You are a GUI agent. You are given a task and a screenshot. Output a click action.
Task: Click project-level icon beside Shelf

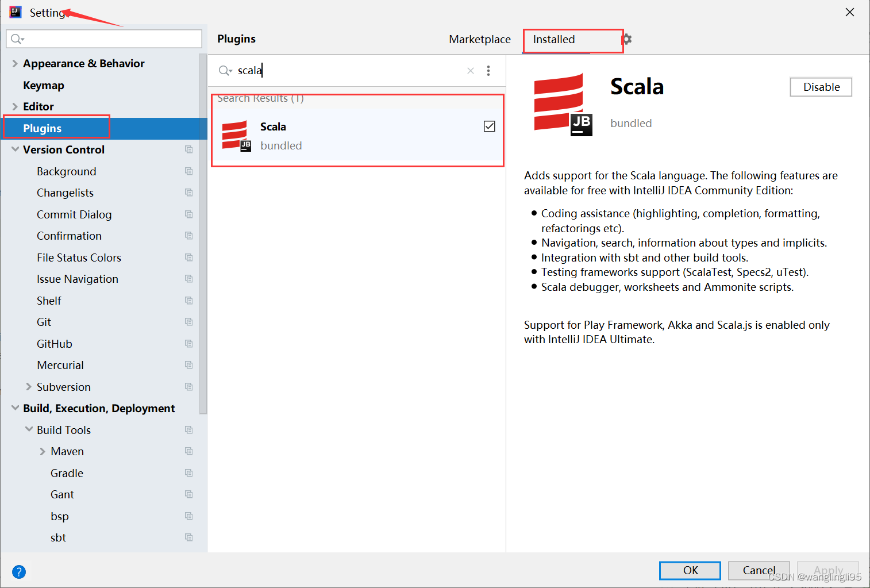(188, 301)
